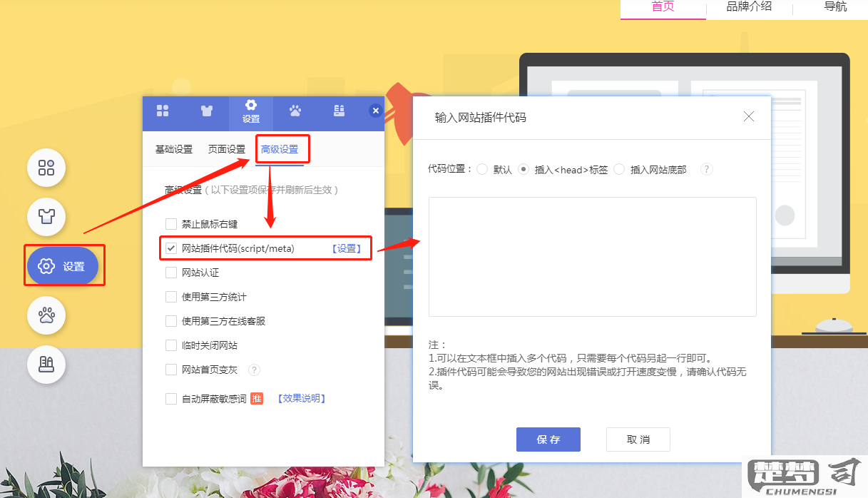
Task: Open 【效果说明】 link
Action: click(302, 399)
